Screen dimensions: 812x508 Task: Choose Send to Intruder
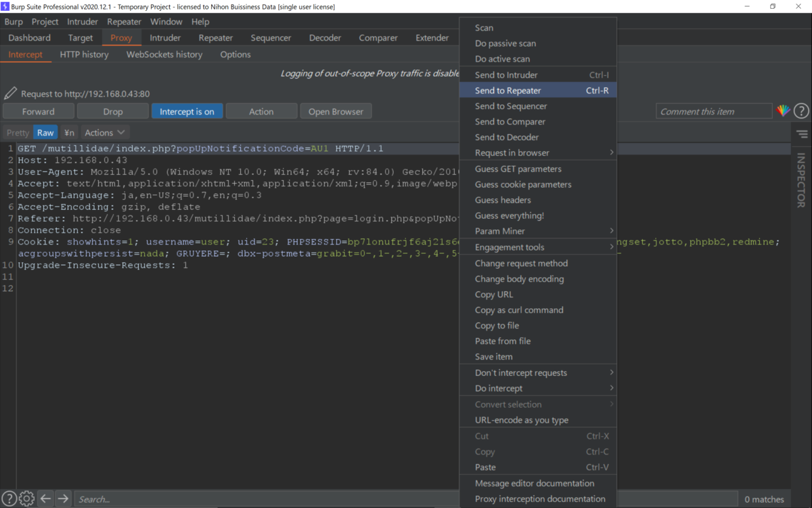point(538,75)
